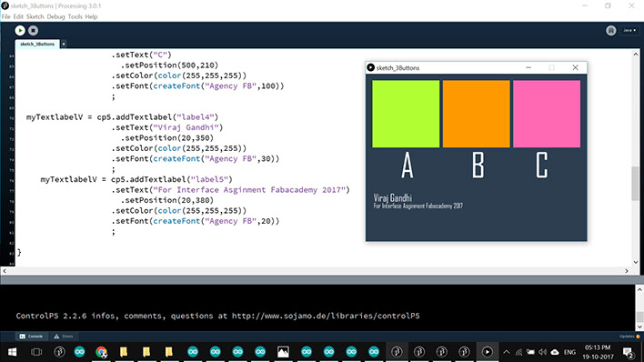Click the editor vertical scrollbar down arrow
Screen dimensions: 644x362
tap(636, 262)
